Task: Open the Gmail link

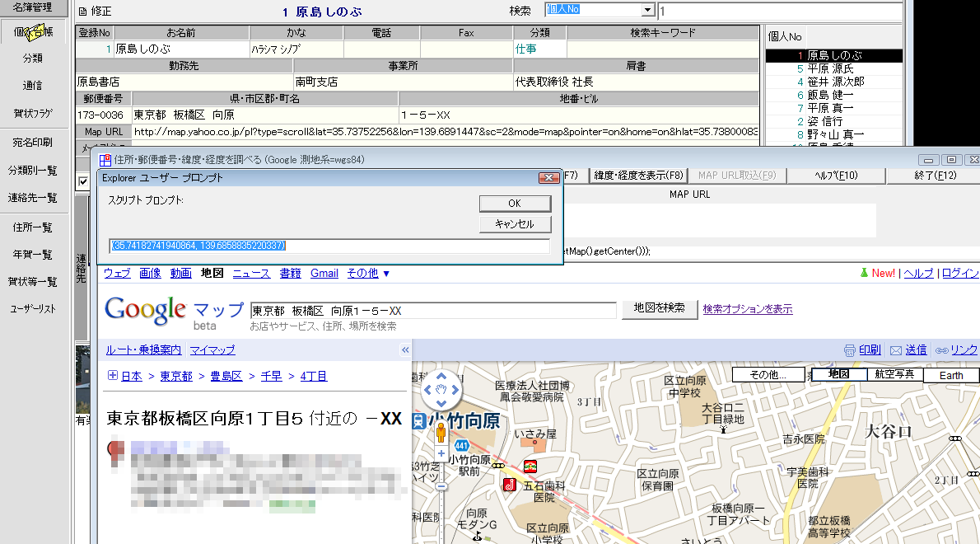Action: tap(324, 274)
